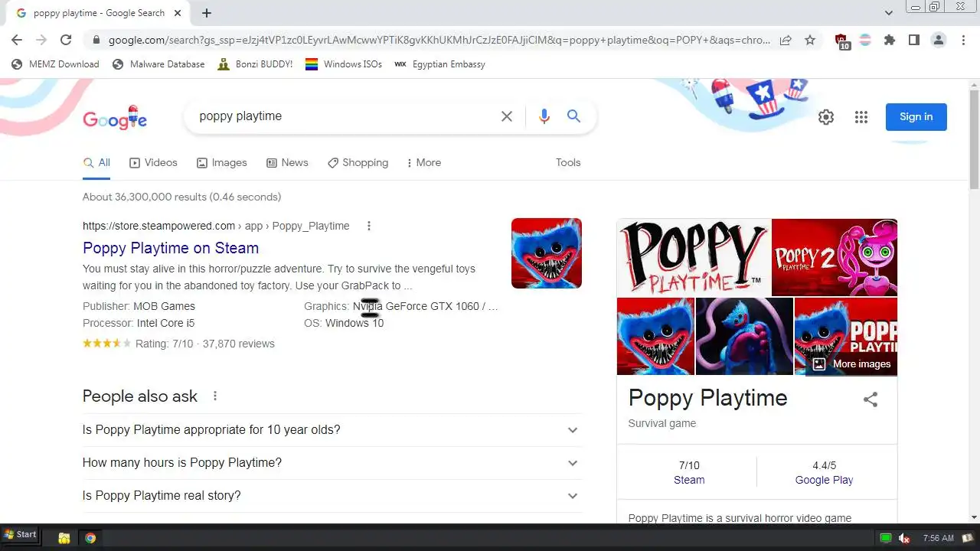Go back to the previous page
980x551 pixels.
pyautogui.click(x=17, y=40)
